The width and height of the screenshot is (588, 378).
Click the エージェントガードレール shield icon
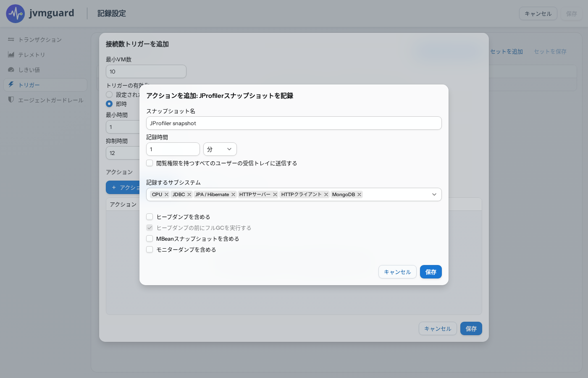[x=11, y=100]
